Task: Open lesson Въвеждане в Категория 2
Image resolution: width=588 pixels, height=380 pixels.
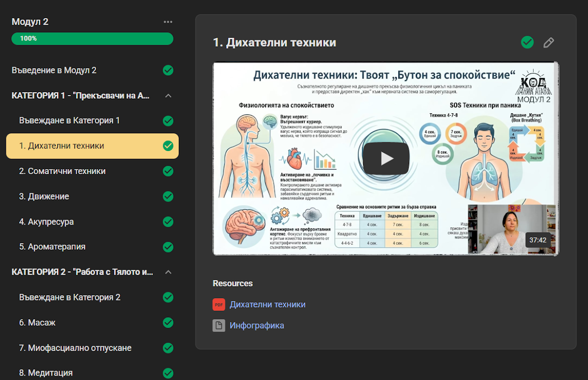Action: coord(70,297)
